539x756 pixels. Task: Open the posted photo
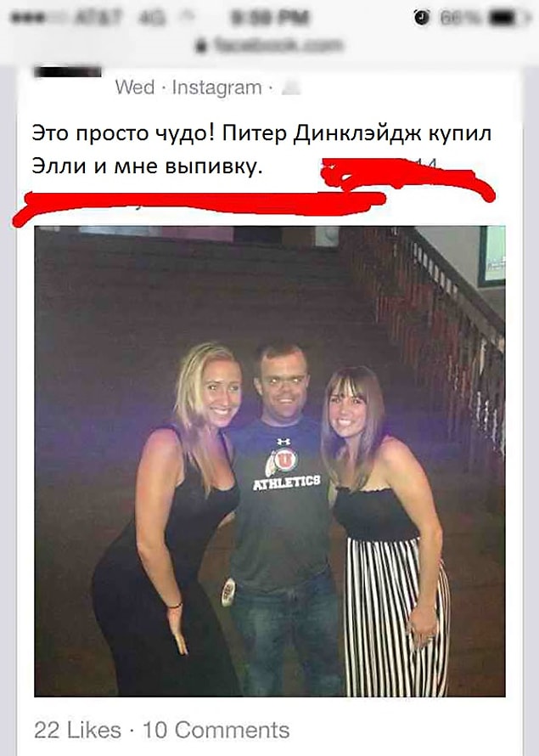pyautogui.click(x=270, y=461)
